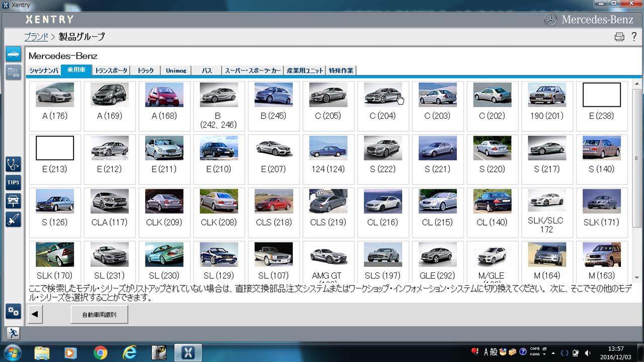Open the Unimog tab
The width and height of the screenshot is (644, 362).
(176, 70)
